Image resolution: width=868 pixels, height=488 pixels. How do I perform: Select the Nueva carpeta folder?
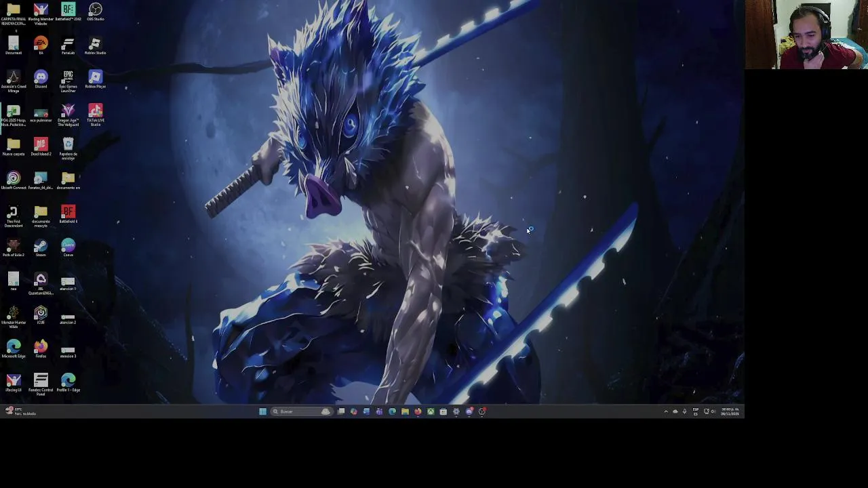point(14,147)
